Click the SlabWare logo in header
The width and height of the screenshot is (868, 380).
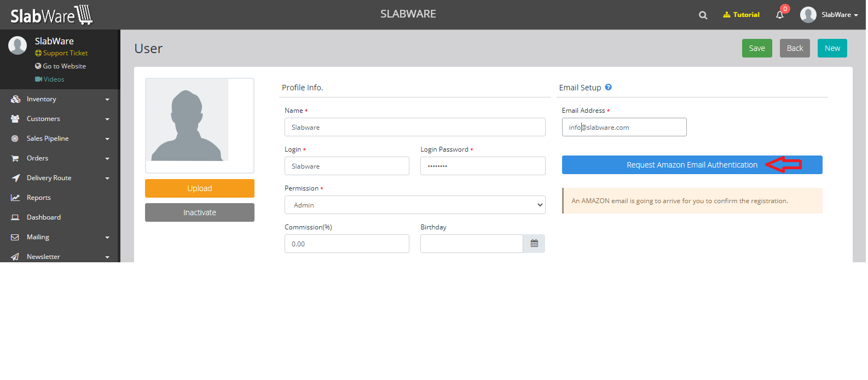(x=51, y=15)
